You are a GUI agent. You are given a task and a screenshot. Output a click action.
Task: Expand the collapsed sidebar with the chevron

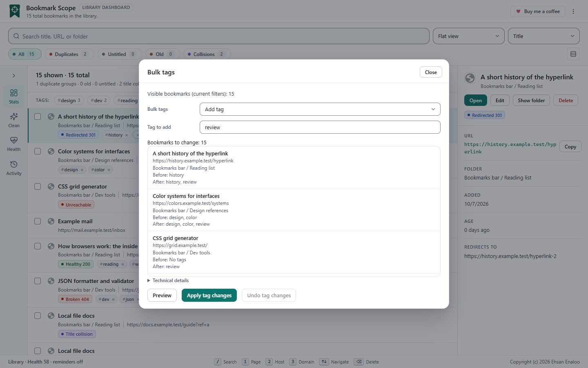click(x=14, y=76)
